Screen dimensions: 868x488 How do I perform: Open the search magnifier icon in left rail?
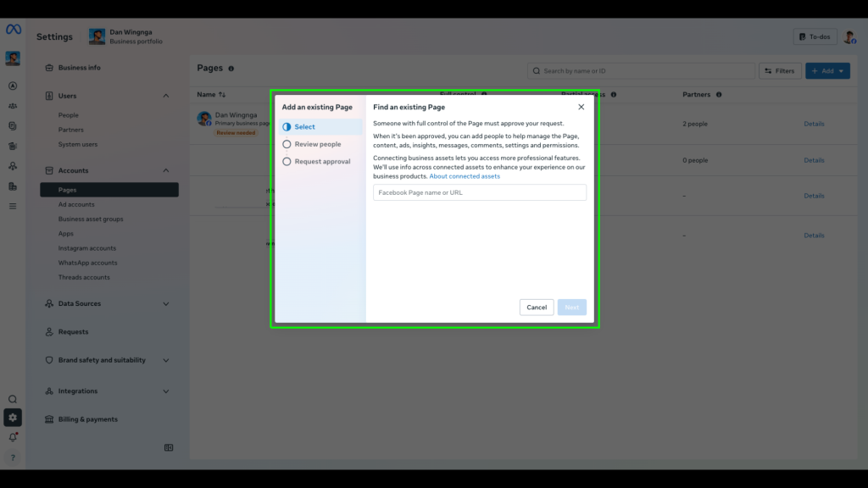tap(13, 399)
